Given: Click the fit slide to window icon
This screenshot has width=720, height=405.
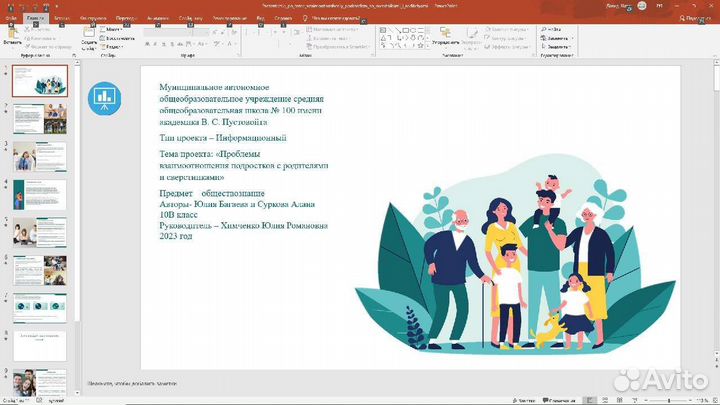Looking at the screenshot, I should [x=714, y=400].
